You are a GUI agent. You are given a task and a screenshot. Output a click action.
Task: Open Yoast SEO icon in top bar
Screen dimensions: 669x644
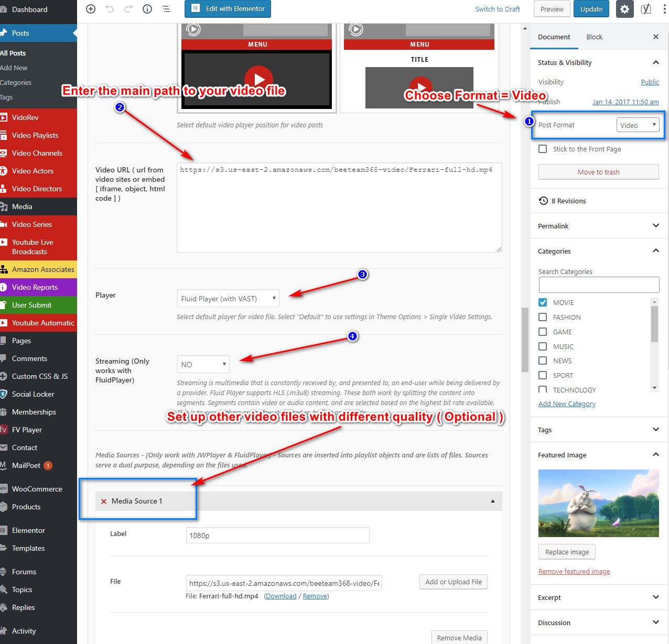click(646, 9)
